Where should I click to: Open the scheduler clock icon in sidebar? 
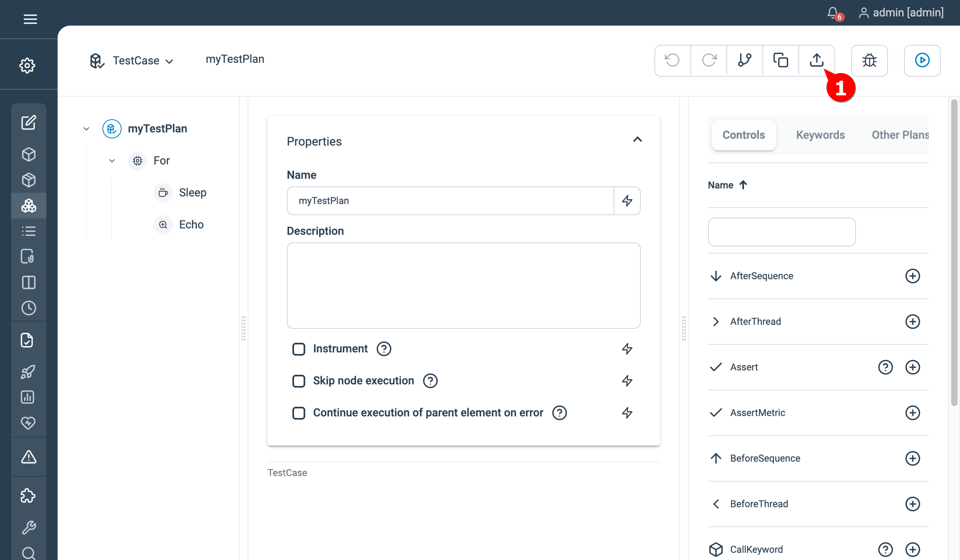pos(29,308)
